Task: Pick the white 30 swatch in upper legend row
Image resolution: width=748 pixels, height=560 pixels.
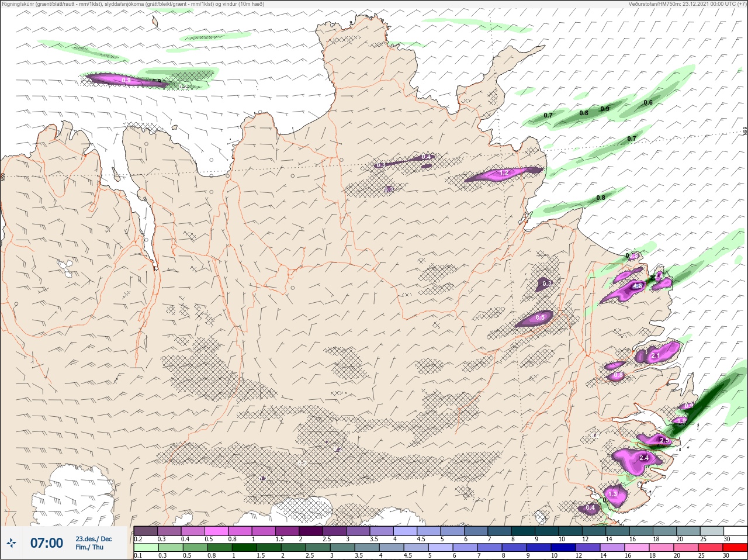Action: [x=735, y=531]
